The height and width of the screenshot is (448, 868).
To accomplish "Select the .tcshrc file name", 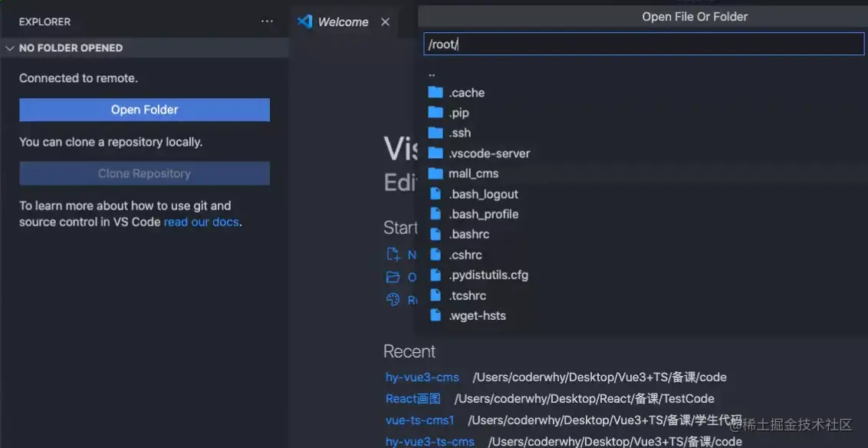I will click(467, 295).
